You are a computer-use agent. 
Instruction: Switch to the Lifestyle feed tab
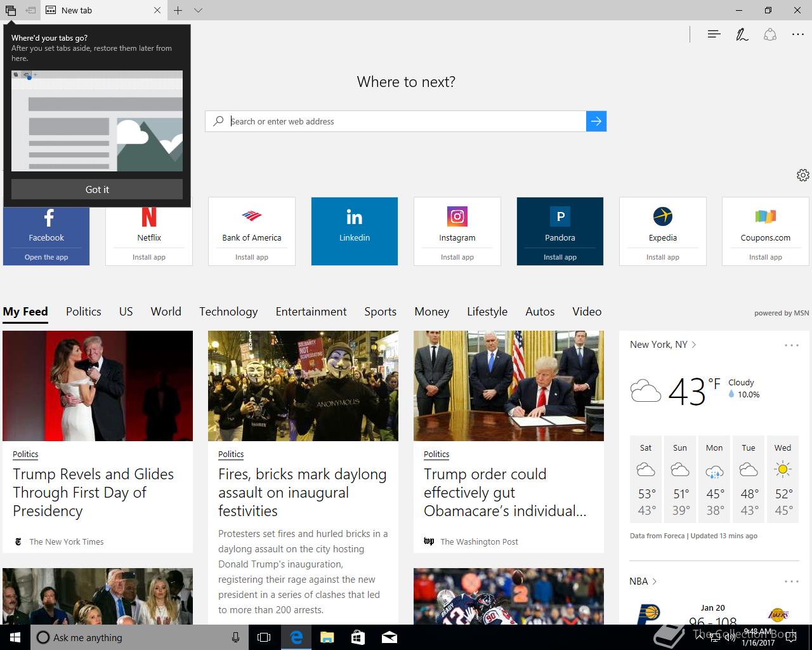click(x=487, y=312)
